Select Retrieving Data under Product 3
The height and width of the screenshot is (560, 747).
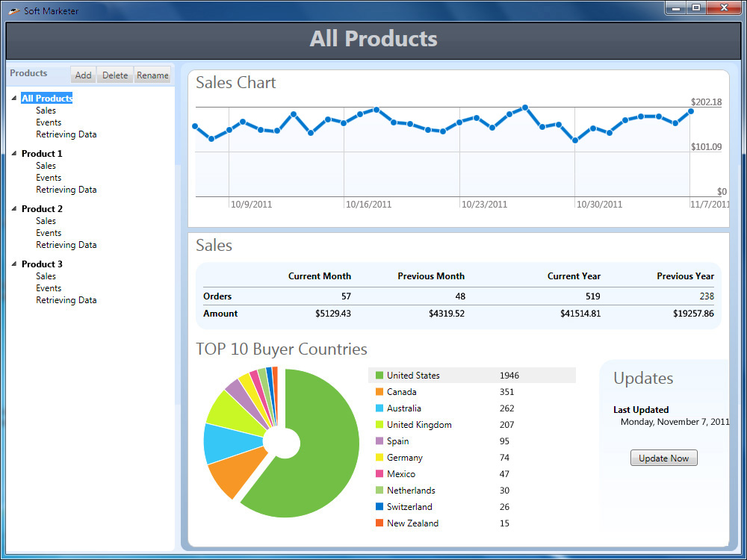[66, 300]
